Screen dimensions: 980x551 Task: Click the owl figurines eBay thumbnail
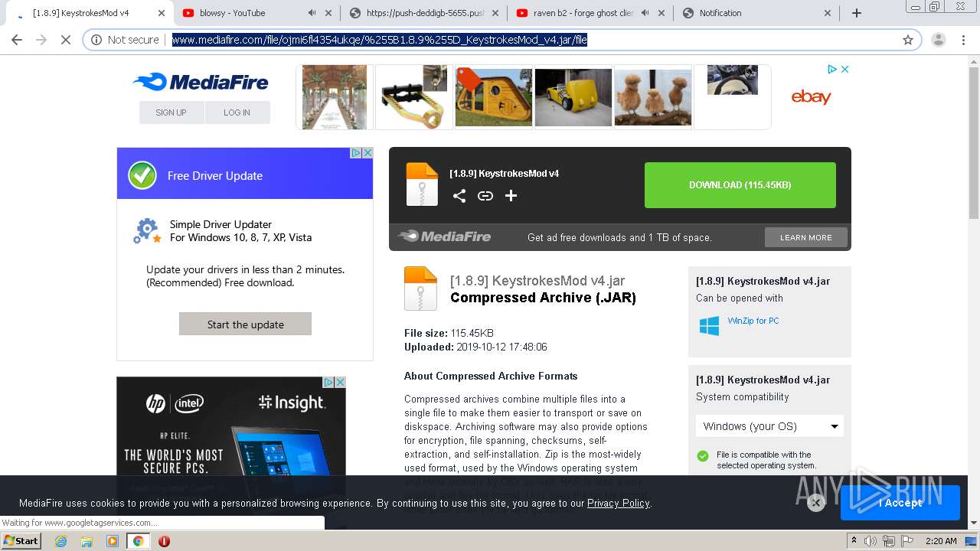click(x=653, y=97)
